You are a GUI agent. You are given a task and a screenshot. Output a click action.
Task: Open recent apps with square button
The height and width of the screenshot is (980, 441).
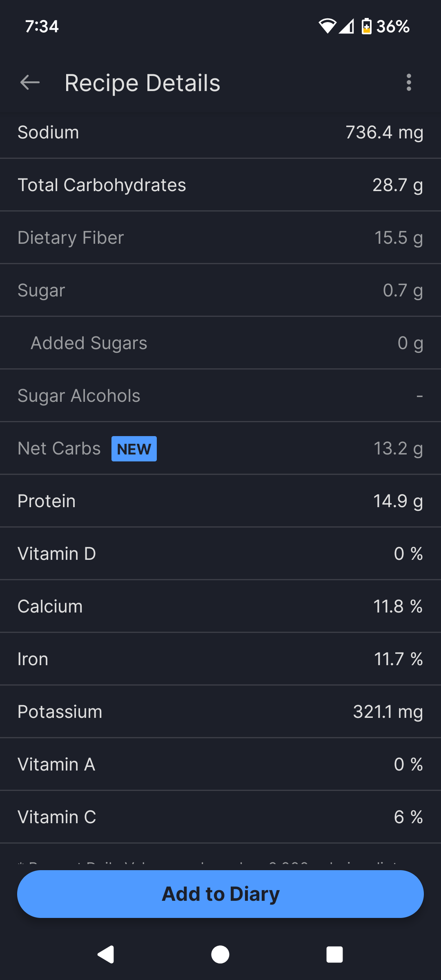tap(334, 954)
